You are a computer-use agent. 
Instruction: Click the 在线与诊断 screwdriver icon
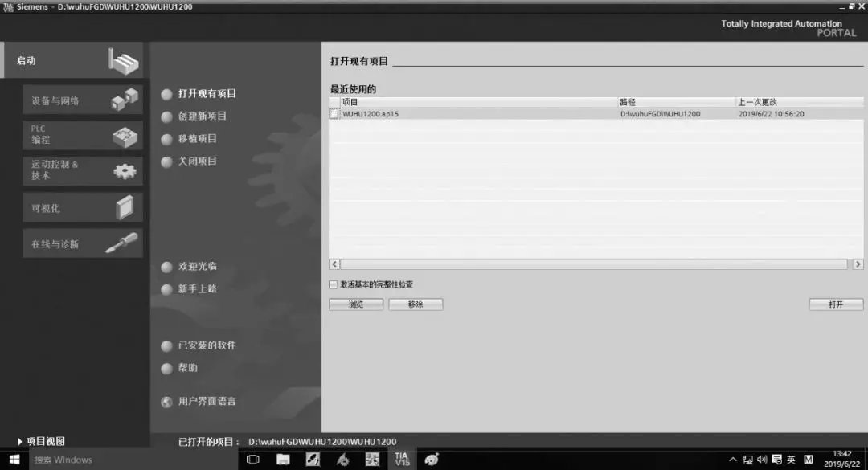(122, 243)
